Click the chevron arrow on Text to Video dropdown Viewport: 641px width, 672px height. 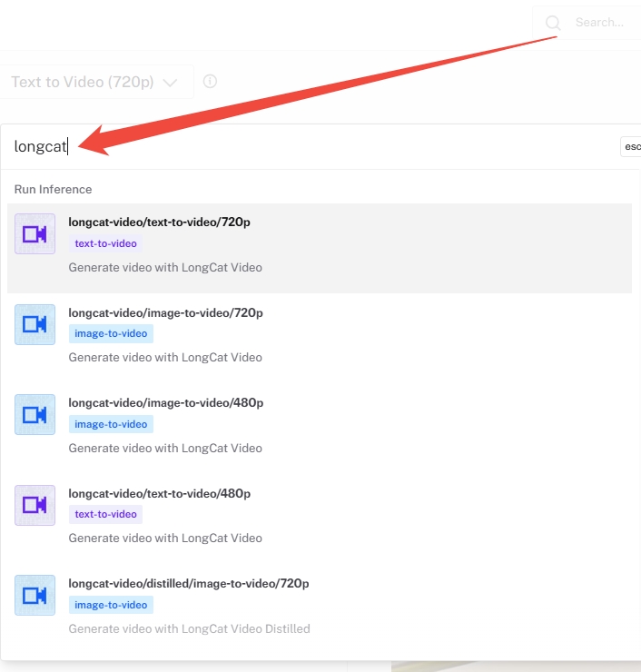(x=170, y=83)
